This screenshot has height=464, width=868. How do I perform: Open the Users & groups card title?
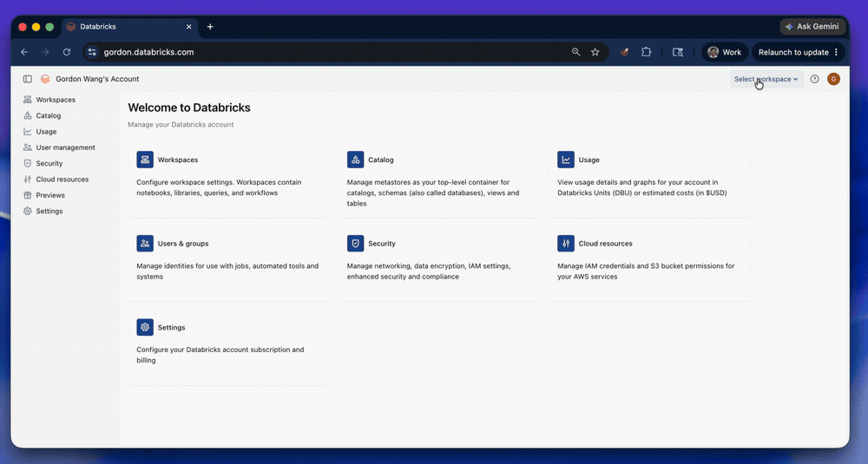(183, 244)
